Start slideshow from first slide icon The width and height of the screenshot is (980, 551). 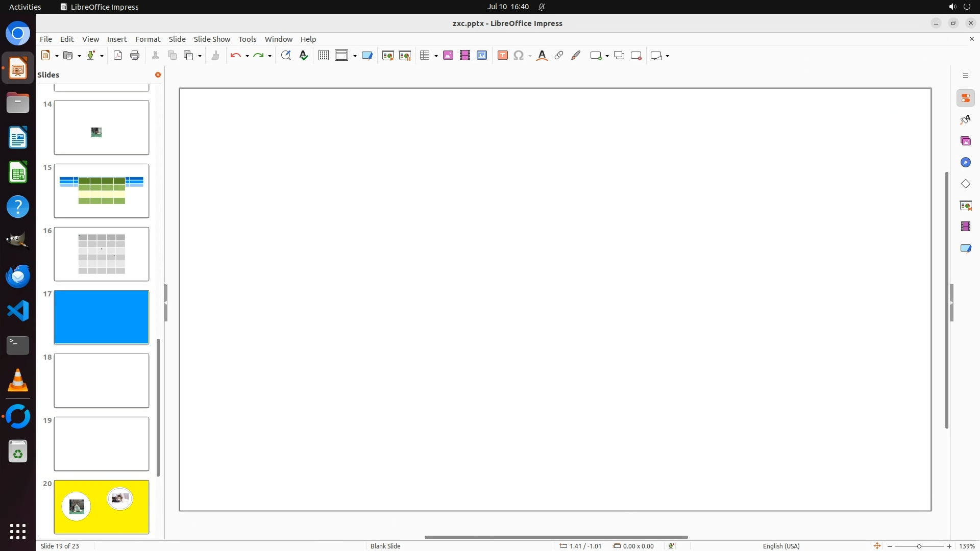point(388,56)
